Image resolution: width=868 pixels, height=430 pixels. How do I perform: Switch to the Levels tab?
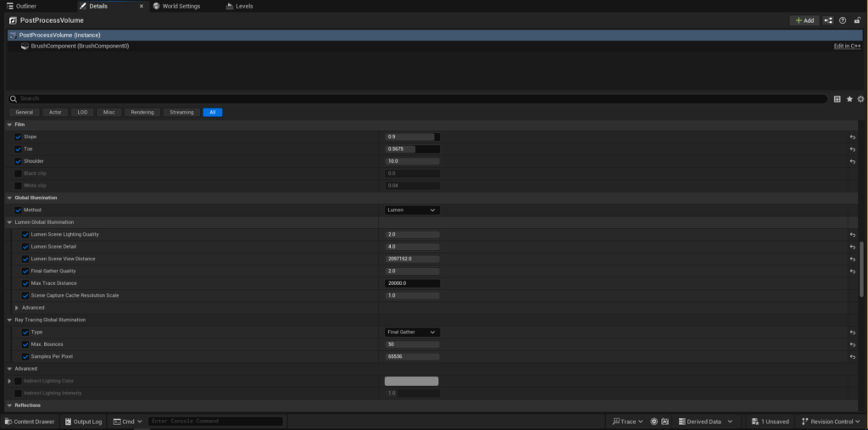[x=240, y=6]
